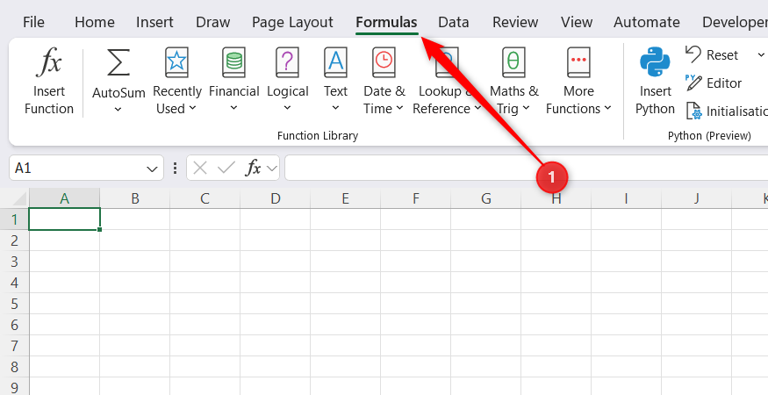Select row 1 header
Viewport: 768px width, 395px height.
tap(15, 220)
